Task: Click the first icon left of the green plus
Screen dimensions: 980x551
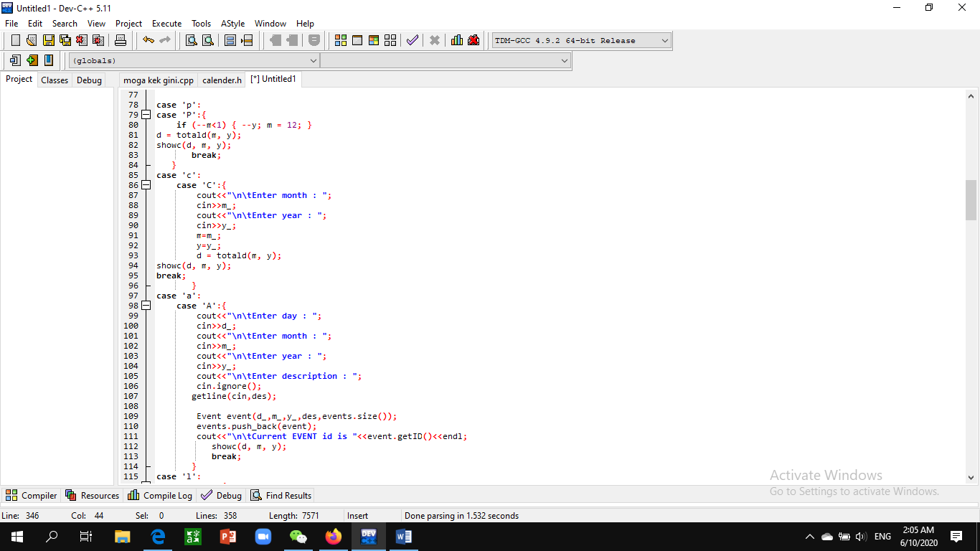Action: (16, 60)
